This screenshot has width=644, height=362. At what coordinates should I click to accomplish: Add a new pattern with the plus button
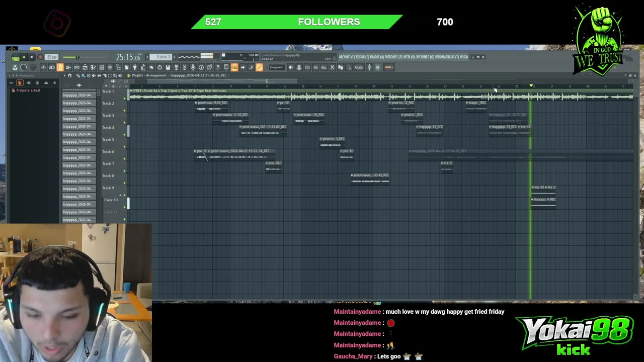click(x=175, y=57)
